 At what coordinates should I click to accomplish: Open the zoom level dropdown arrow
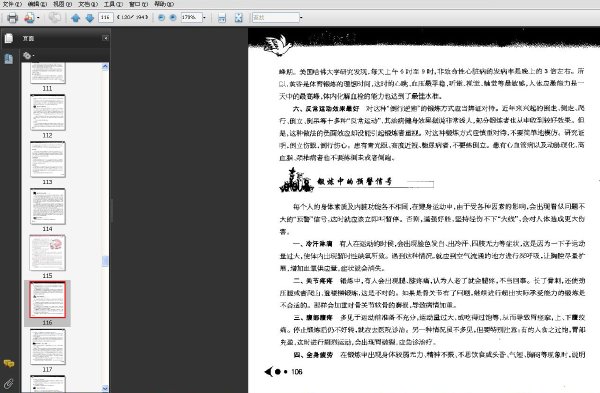(204, 17)
